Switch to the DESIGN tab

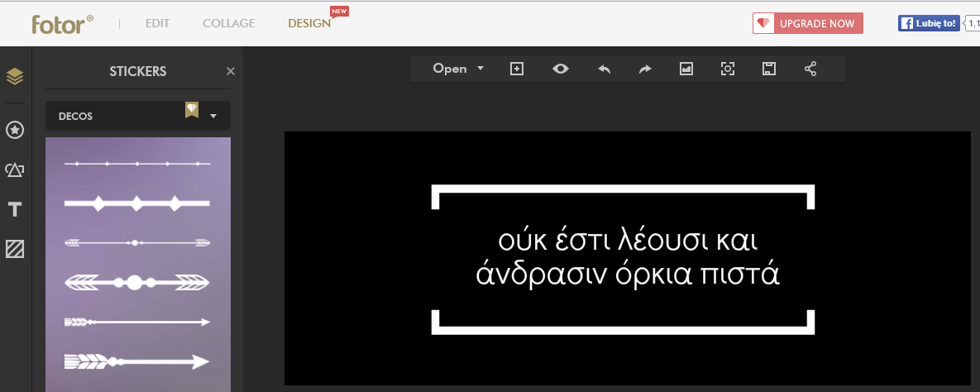pyautogui.click(x=309, y=24)
